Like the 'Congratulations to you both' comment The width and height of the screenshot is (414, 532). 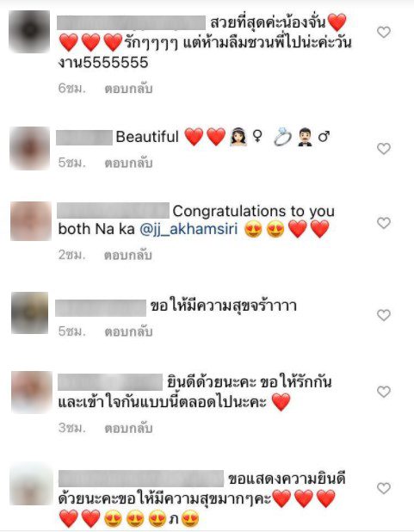pos(384,223)
